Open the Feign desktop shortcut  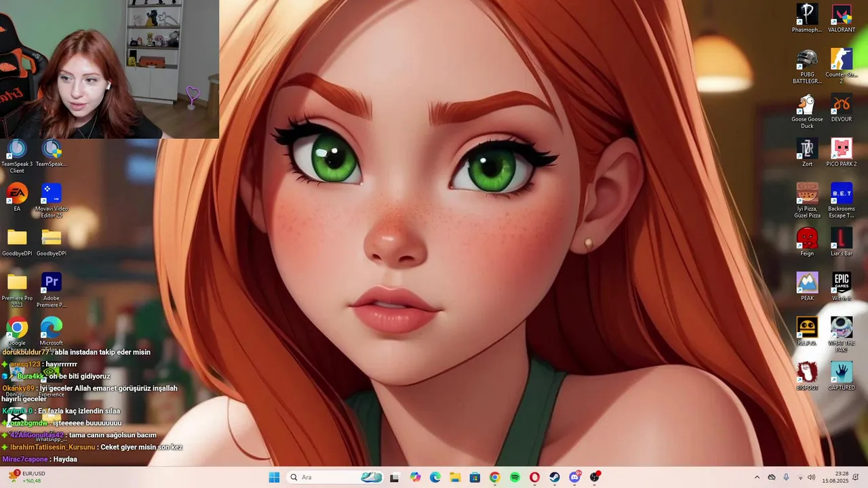click(x=807, y=242)
